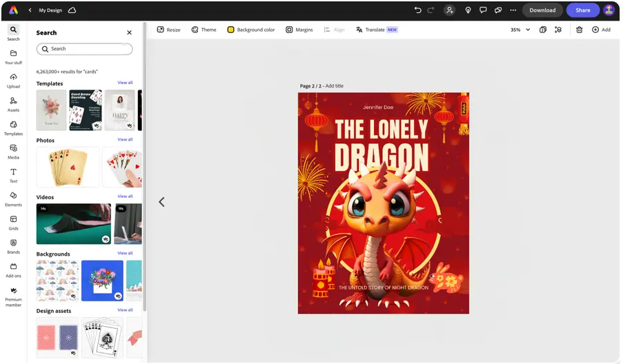Select the red and blue card backs asset
Screen dimensions: 621x364
57,338
